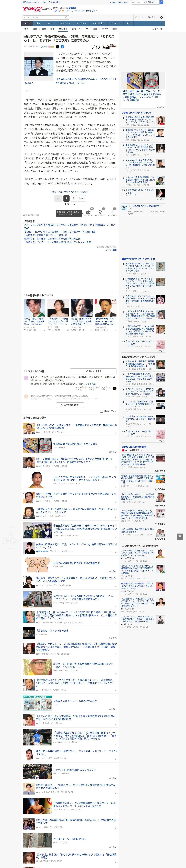Open the 108 comments count icon under headline
This screenshot has width=186, height=868.
[44, 47]
